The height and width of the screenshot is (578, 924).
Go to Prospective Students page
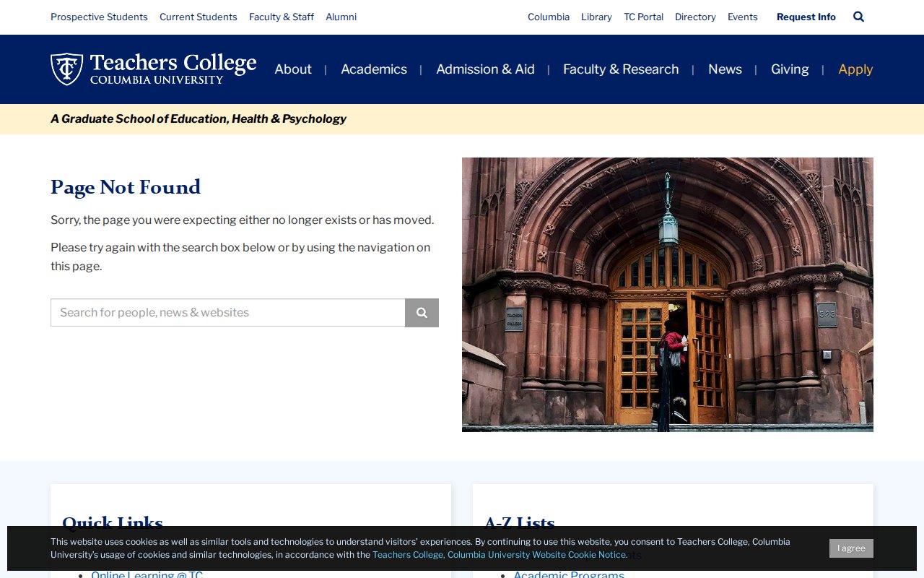click(99, 17)
